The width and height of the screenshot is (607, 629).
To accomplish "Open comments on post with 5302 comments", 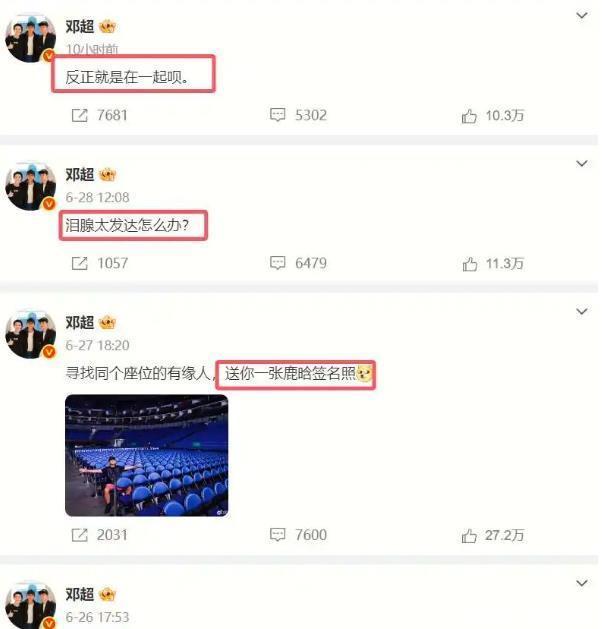I will click(298, 115).
